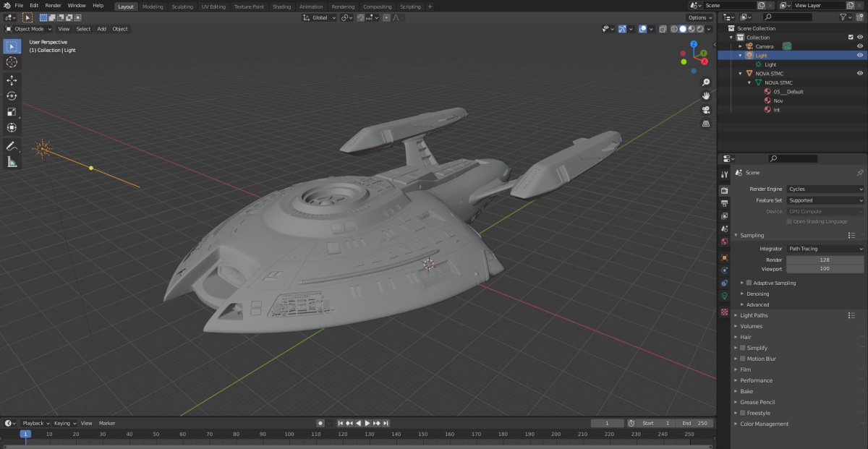Expand the Camera item in outliner
Viewport: 868px width, 449px height.
[740, 46]
